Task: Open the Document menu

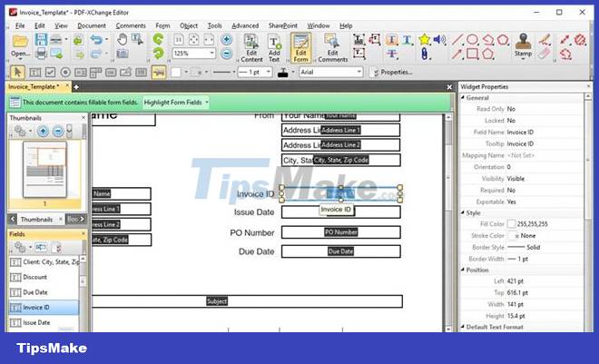Action: [92, 25]
